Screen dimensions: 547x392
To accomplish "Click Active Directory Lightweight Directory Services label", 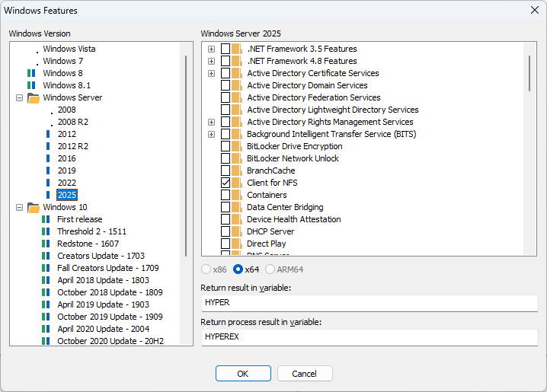I will point(333,110).
